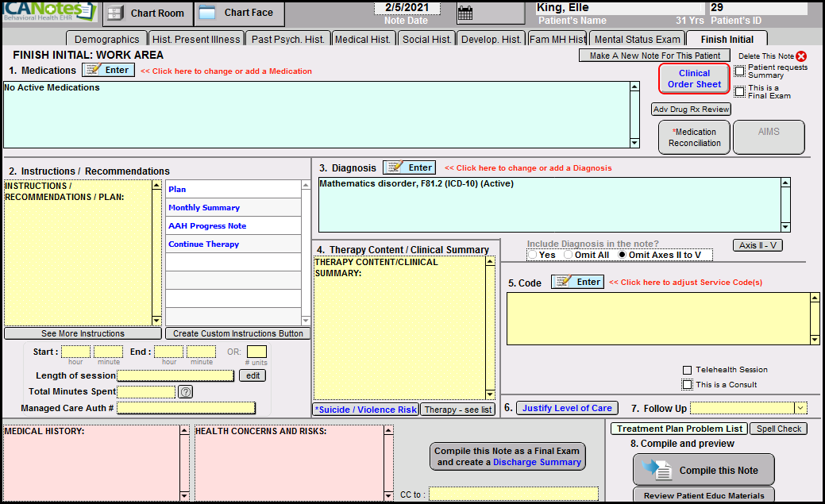Tick the This is a Consult checkbox
This screenshot has height=504, width=825.
pyautogui.click(x=688, y=385)
